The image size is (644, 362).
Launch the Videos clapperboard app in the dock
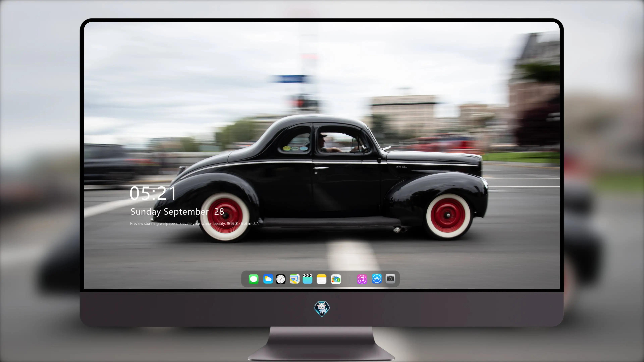(308, 279)
